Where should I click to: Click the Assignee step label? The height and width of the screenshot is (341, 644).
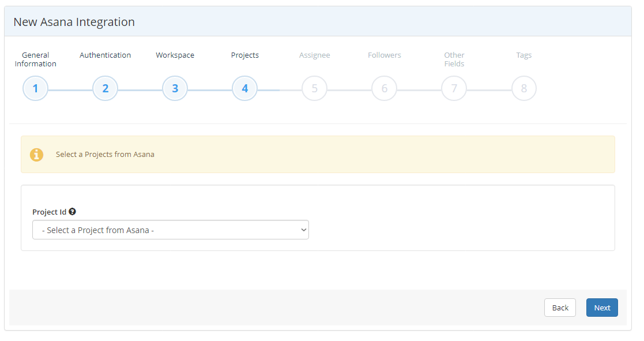point(314,55)
